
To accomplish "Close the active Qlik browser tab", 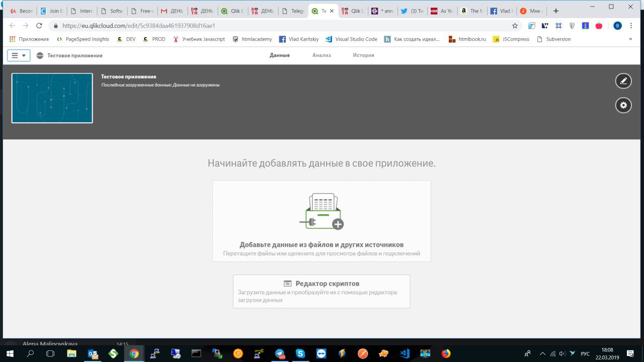I will [x=332, y=11].
